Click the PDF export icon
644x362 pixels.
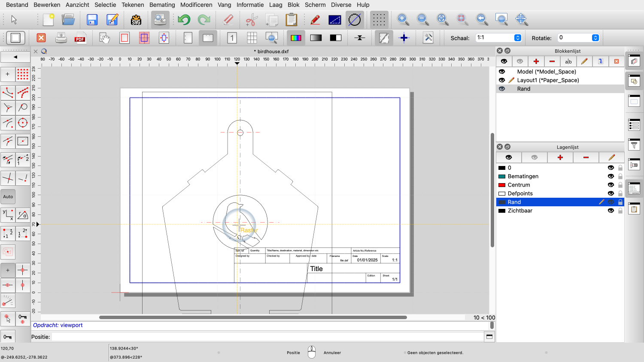point(80,38)
